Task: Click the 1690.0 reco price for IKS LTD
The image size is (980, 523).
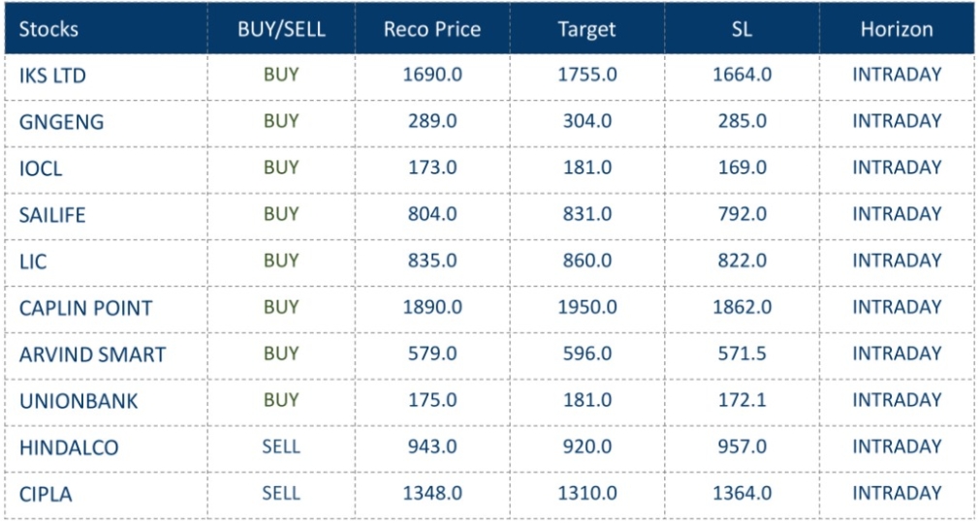Action: (x=432, y=75)
